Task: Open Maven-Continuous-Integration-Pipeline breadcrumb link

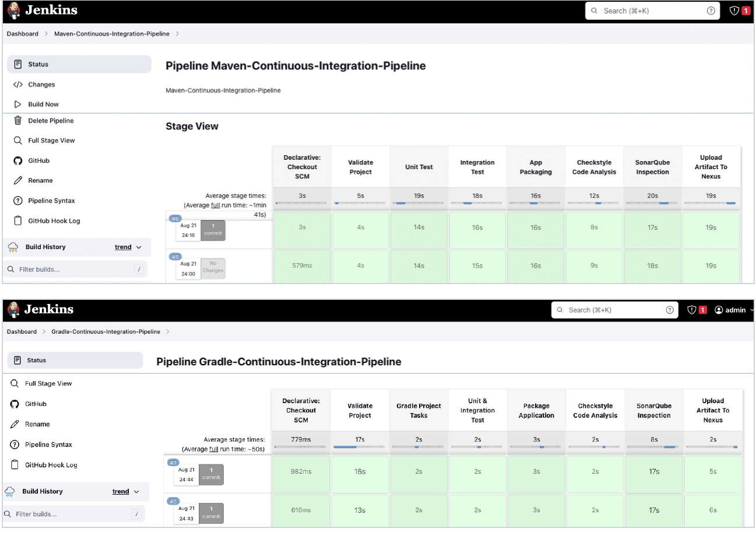Action: (112, 34)
